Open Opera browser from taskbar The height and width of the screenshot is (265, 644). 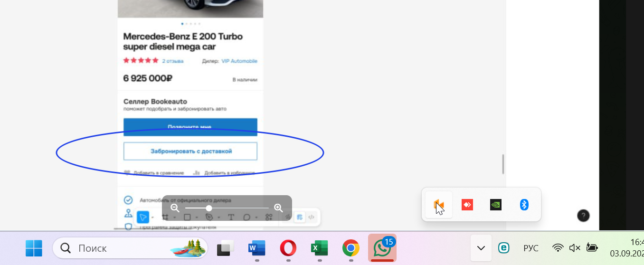[x=288, y=248]
